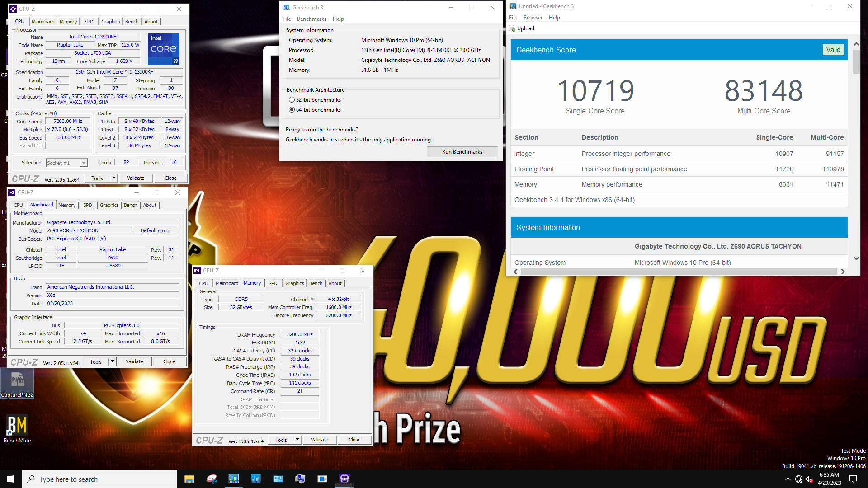Viewport: 868px width, 488px height.
Task: Switch to Bench tab in CPU-Z CPU window
Action: [132, 22]
